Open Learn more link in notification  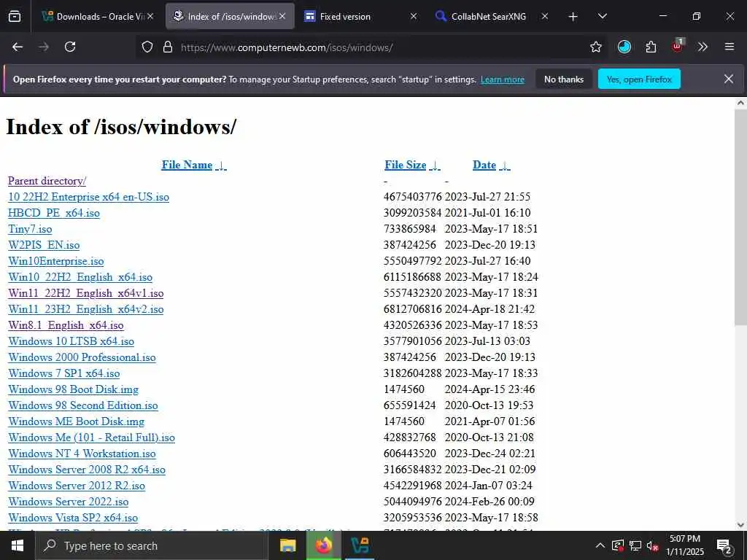click(x=502, y=79)
